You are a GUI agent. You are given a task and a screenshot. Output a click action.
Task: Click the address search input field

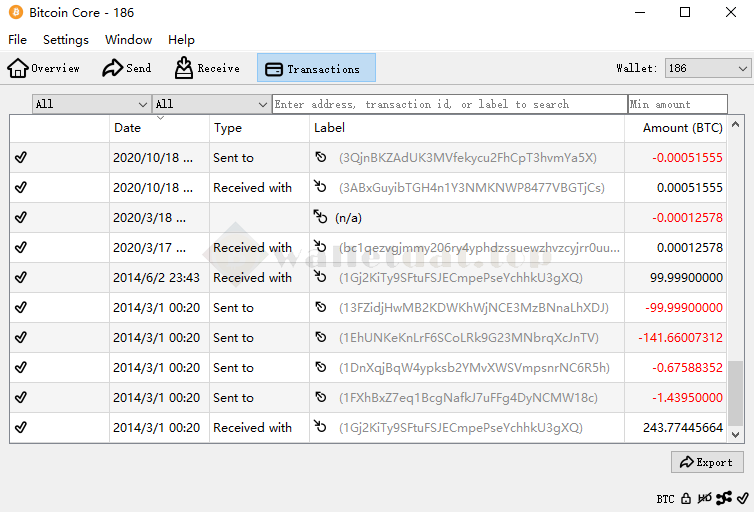point(449,104)
